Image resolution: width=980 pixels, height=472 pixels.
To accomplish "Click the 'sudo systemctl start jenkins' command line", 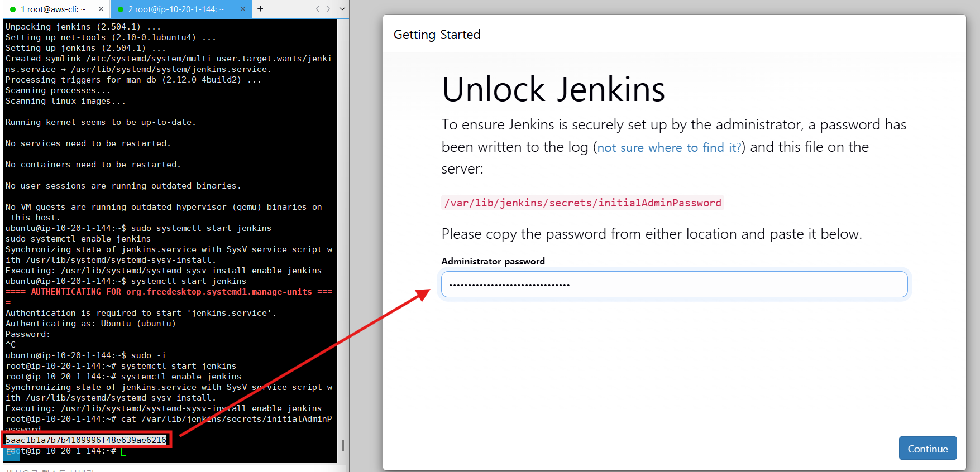I will pos(138,228).
